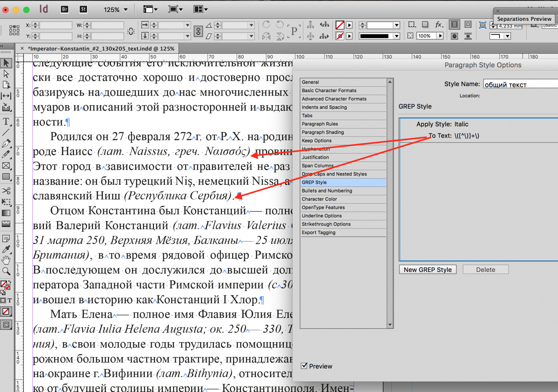Image resolution: width=558 pixels, height=392 pixels.
Task: Toggle the scale percentage chain link button
Action: 198,31
